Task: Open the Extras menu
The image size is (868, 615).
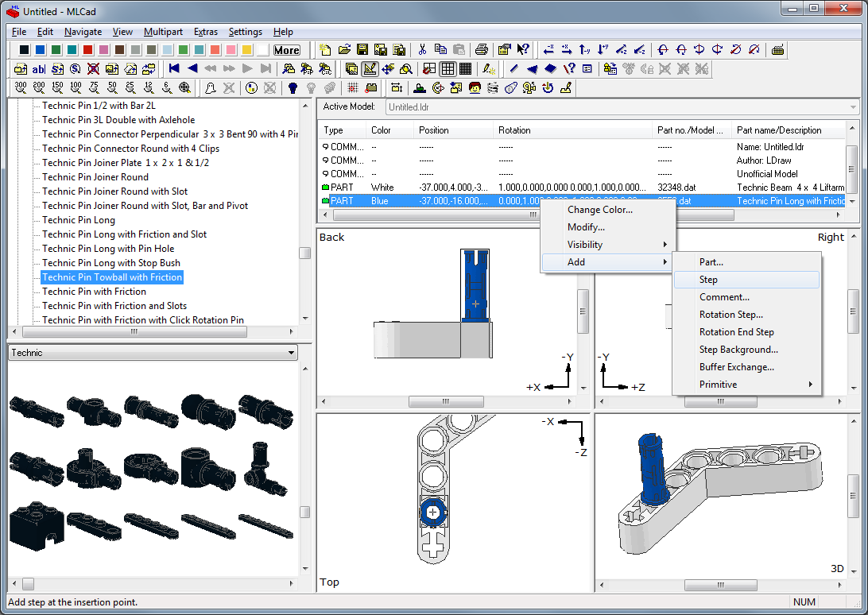Action: [x=206, y=32]
